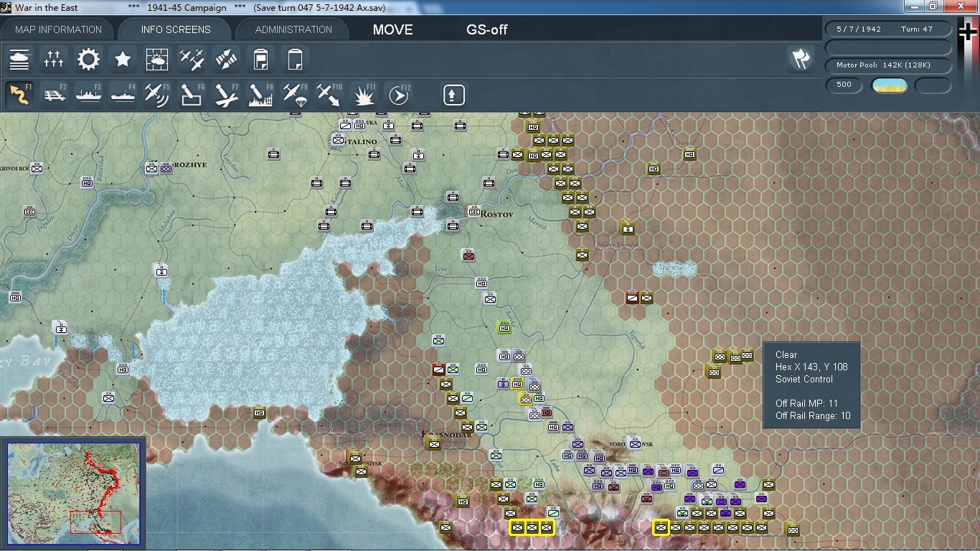Select the F10 air transfer icon
The width and height of the screenshot is (980, 551).
[329, 95]
